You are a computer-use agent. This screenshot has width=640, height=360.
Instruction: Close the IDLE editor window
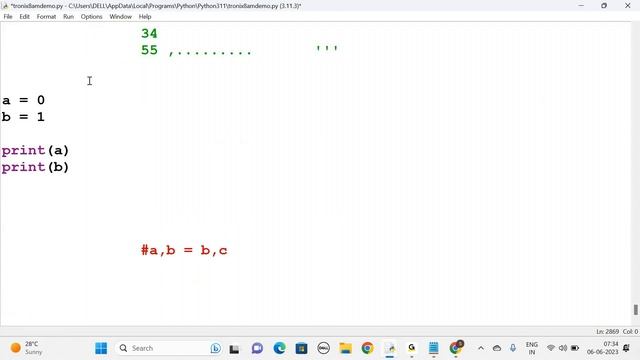point(628,6)
